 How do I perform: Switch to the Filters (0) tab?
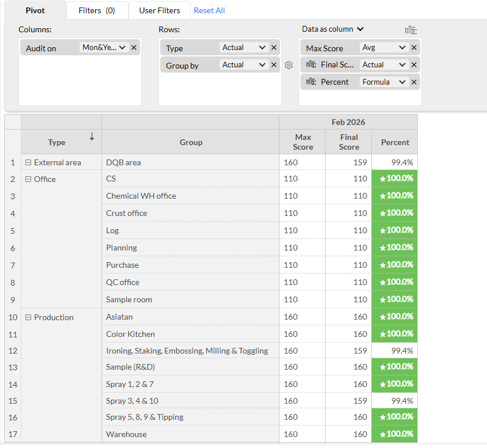tap(96, 10)
